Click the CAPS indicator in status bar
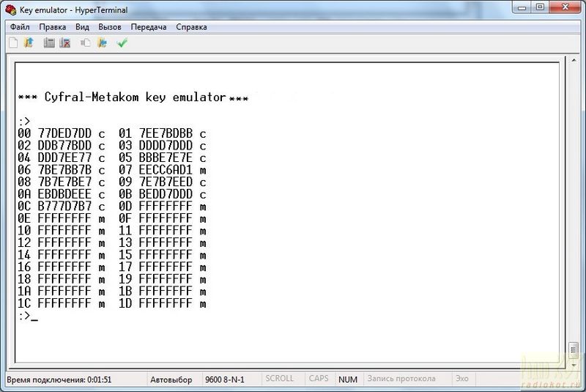Image resolution: width=586 pixels, height=392 pixels. tap(319, 379)
